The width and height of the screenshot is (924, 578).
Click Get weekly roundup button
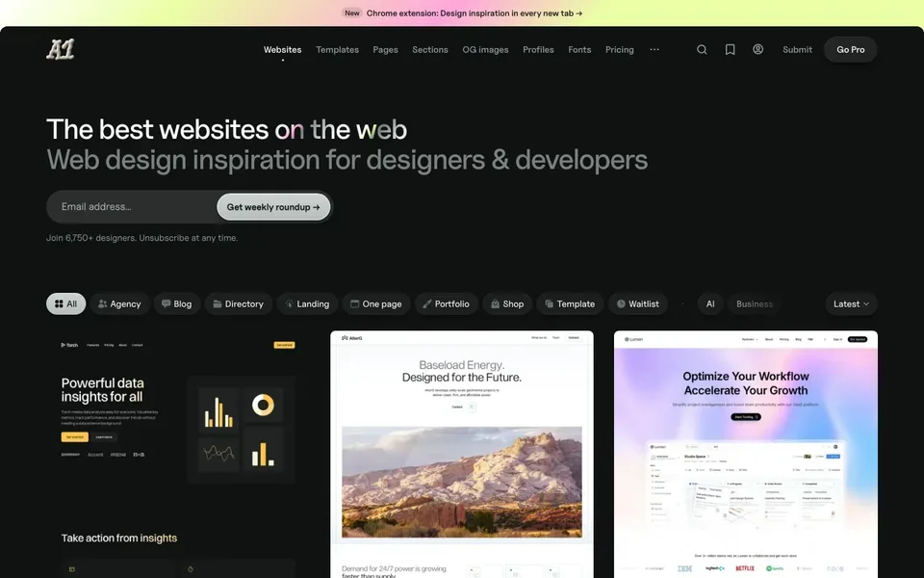click(x=273, y=207)
